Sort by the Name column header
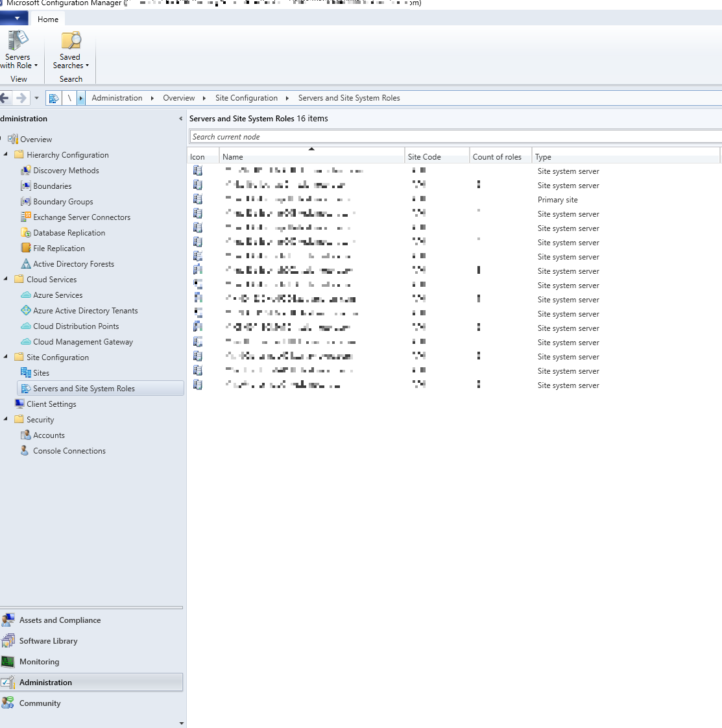The width and height of the screenshot is (722, 728). (311, 156)
